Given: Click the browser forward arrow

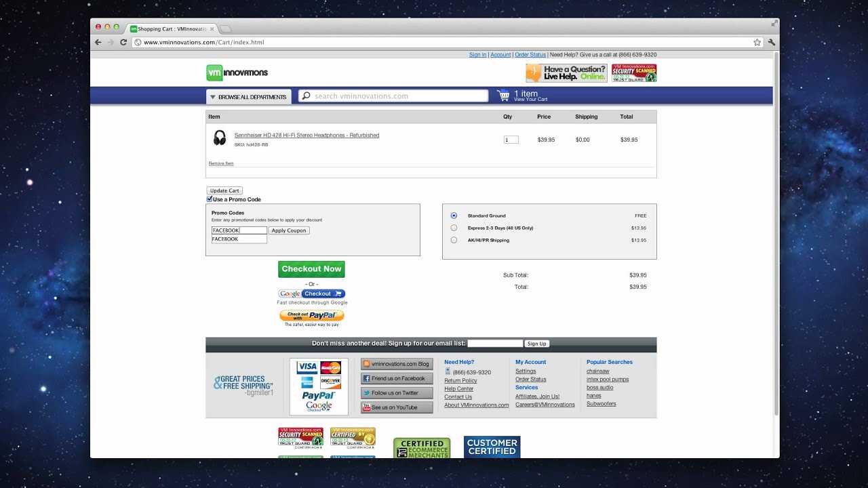Looking at the screenshot, I should pos(111,42).
